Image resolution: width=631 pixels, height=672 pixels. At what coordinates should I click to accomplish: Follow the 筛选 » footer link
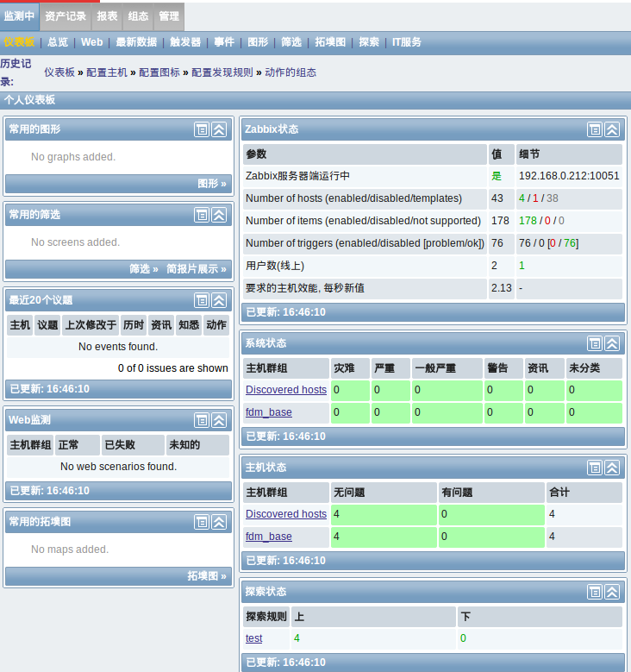coord(143,269)
